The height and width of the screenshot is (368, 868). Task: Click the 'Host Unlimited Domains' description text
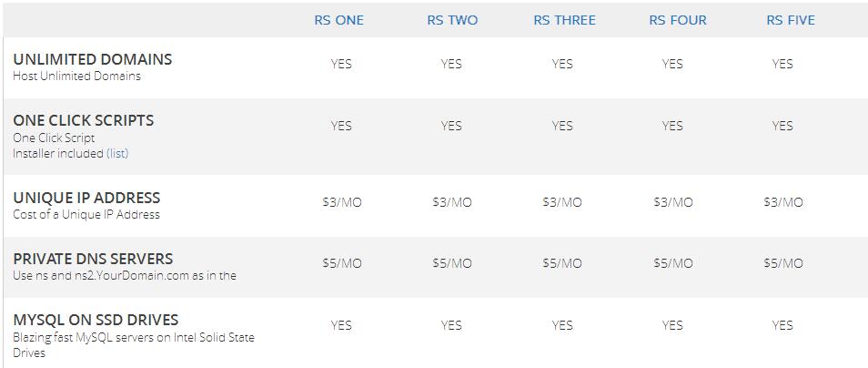76,77
